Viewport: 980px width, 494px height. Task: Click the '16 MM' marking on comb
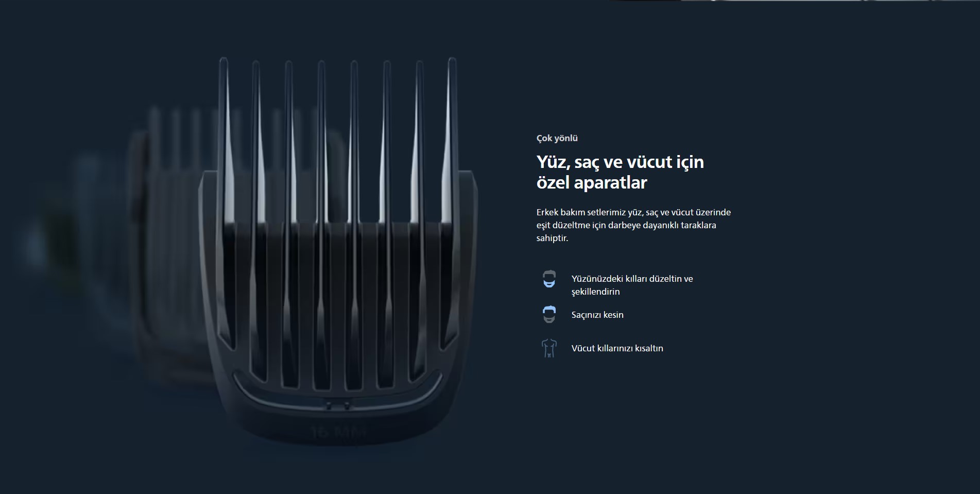click(x=338, y=432)
